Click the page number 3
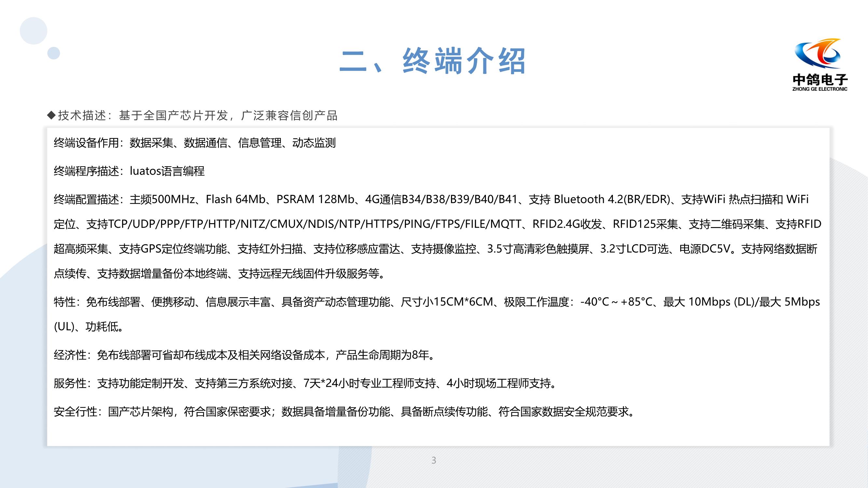Viewport: 868px width, 488px height. tap(434, 460)
